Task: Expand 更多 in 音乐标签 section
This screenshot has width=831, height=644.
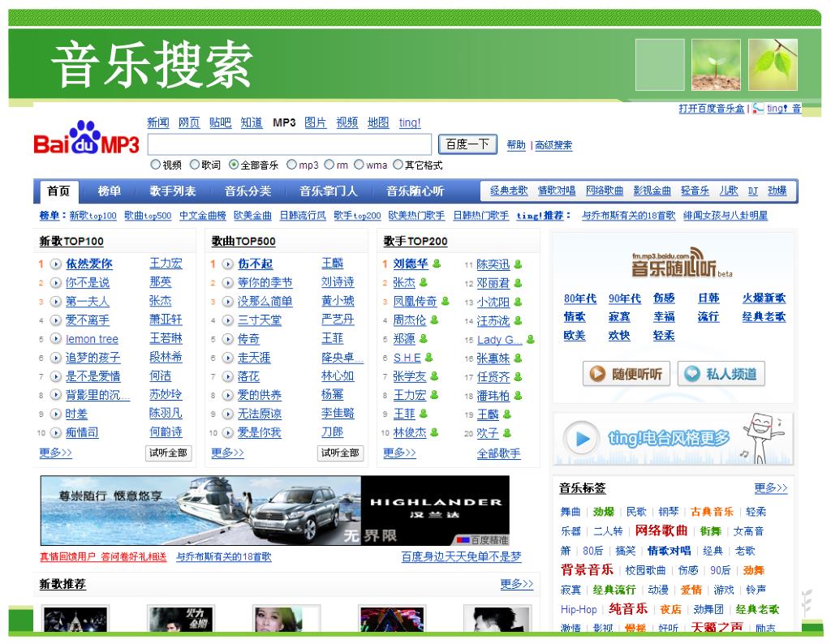Action: click(771, 487)
